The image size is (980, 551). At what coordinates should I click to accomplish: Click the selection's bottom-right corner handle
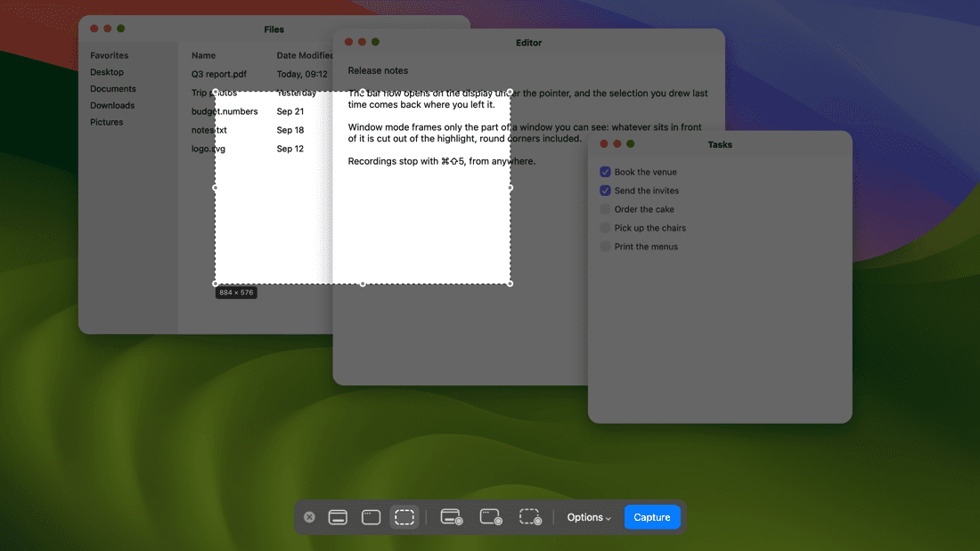click(510, 284)
